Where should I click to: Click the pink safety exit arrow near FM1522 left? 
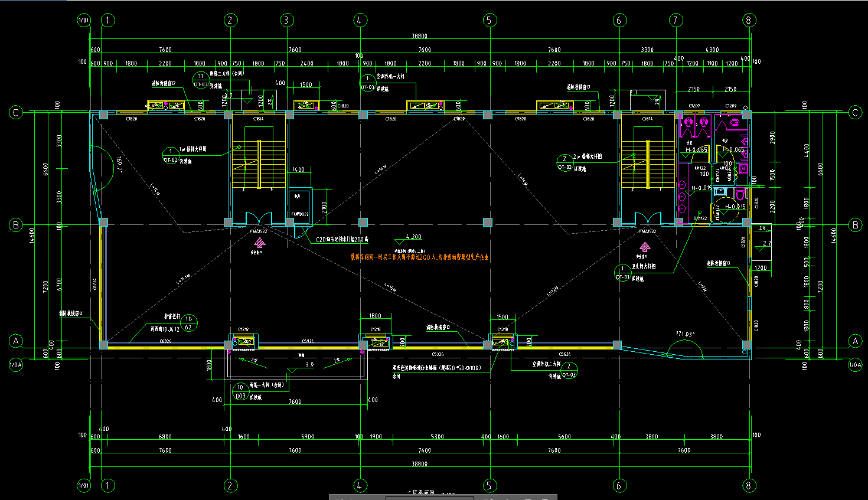[x=259, y=243]
